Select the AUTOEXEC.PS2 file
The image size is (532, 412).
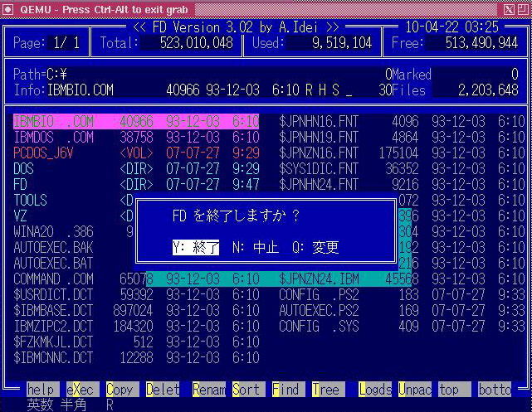click(x=402, y=310)
